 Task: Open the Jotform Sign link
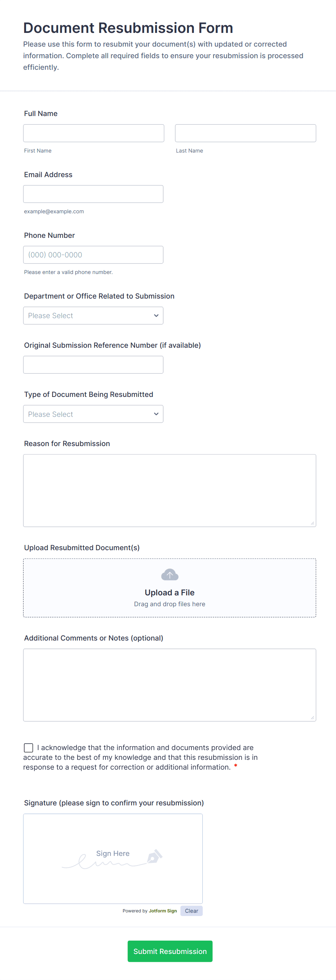coord(163,911)
